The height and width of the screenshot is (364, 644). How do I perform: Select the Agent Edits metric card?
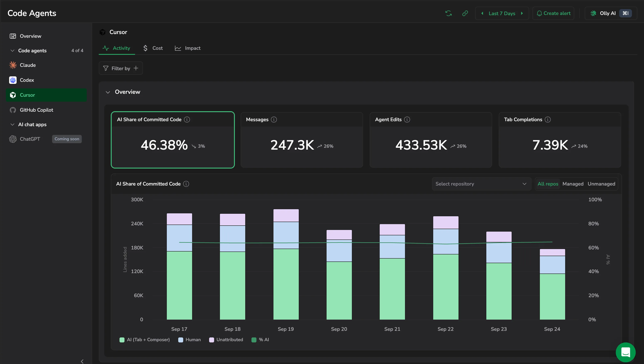(x=431, y=140)
